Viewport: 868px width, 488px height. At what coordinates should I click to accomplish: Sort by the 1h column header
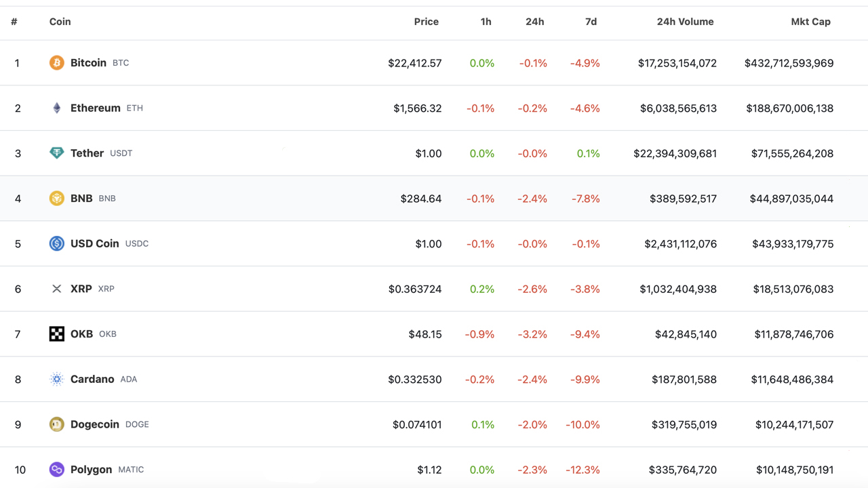tap(486, 22)
